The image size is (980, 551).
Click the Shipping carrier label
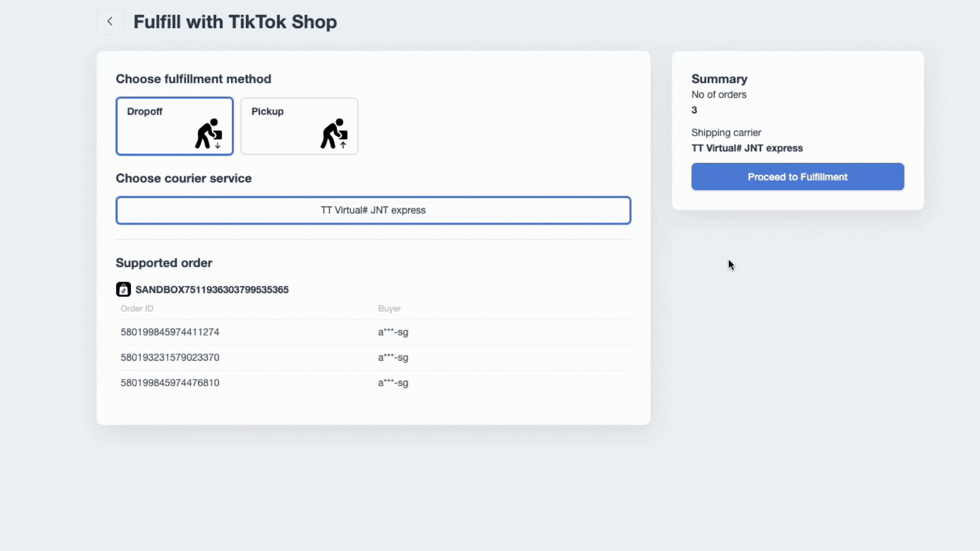tap(726, 133)
